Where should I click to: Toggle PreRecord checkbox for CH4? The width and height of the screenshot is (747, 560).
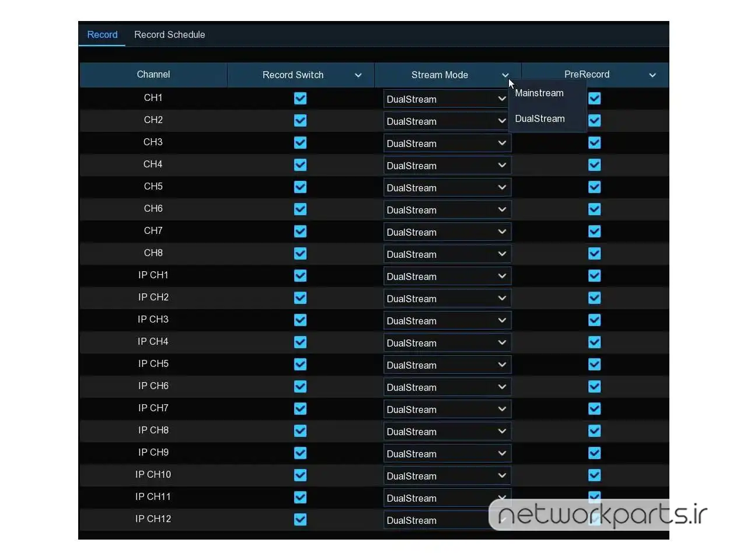coord(594,165)
